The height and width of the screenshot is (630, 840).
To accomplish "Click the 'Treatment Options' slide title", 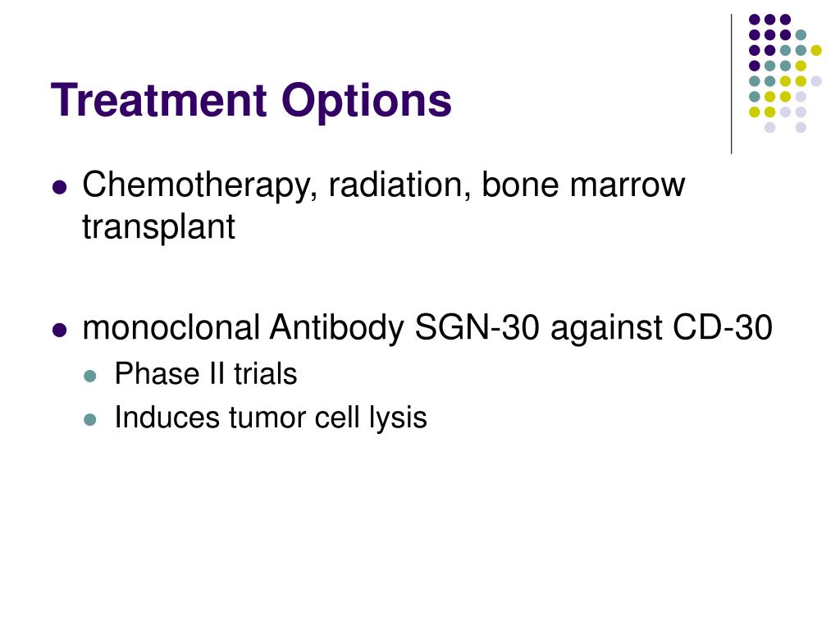I will click(251, 101).
